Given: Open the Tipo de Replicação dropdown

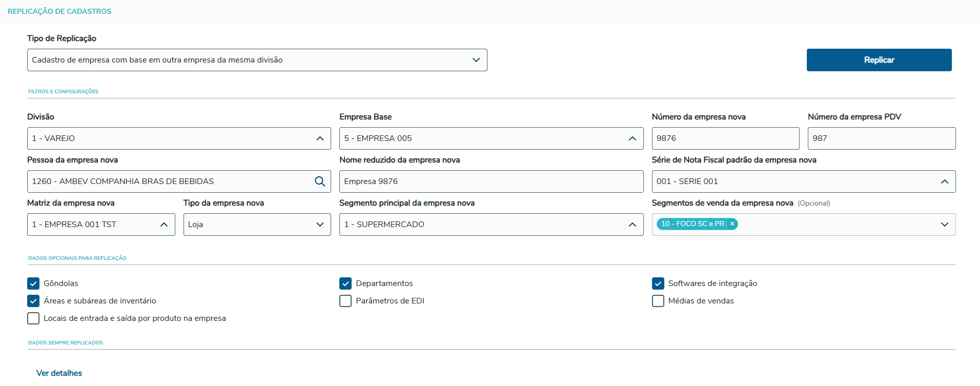Looking at the screenshot, I should pyautogui.click(x=257, y=60).
